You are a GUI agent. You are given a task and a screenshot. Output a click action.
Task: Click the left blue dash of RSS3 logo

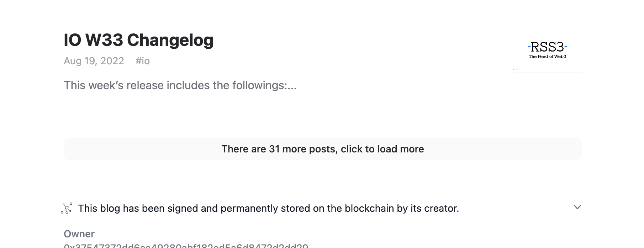click(x=529, y=47)
